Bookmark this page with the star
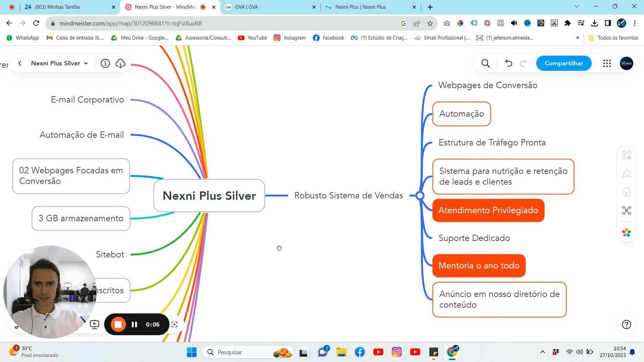Viewport: 644px width, 362px height. point(430,23)
